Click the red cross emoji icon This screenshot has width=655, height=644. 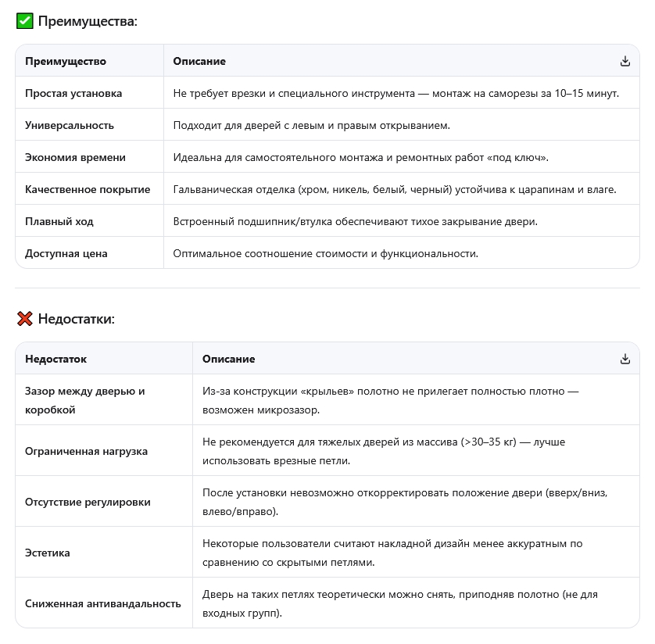pyautogui.click(x=24, y=319)
